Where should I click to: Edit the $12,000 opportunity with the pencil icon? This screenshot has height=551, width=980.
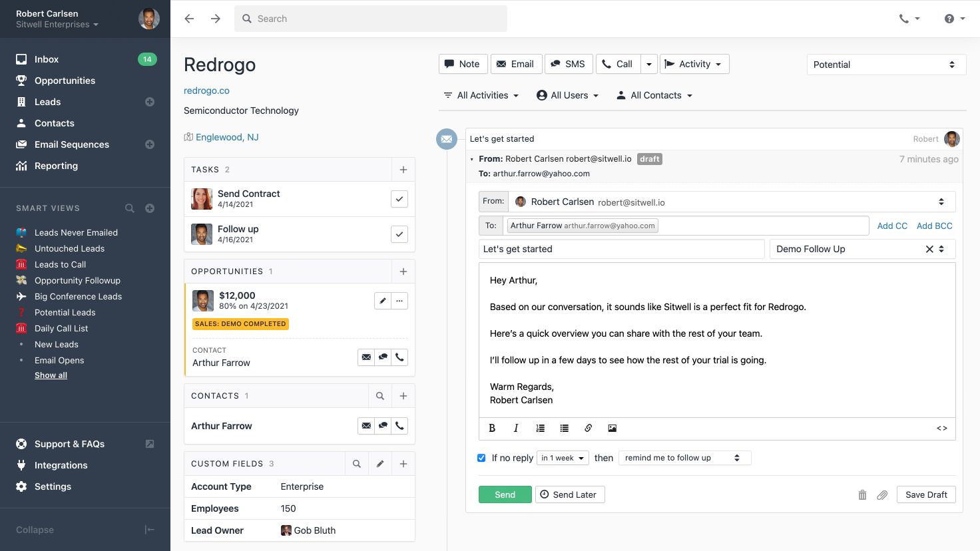coord(382,300)
